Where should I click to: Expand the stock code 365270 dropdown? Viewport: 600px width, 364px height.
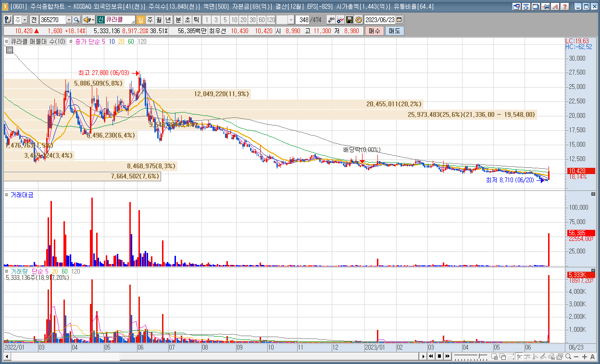pyautogui.click(x=69, y=20)
